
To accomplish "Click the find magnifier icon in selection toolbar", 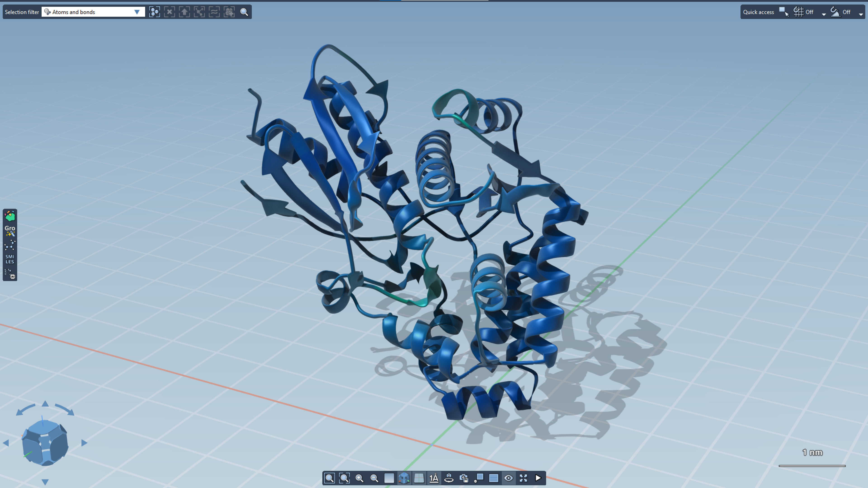I will (x=244, y=12).
